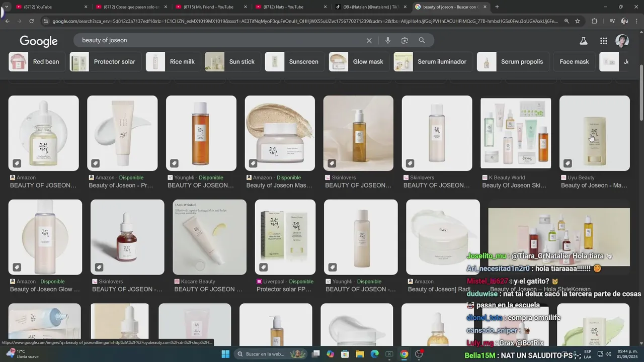Viewport: 644px width, 362px height.
Task: Open Microsoft Store from taskbar
Action: click(x=345, y=354)
